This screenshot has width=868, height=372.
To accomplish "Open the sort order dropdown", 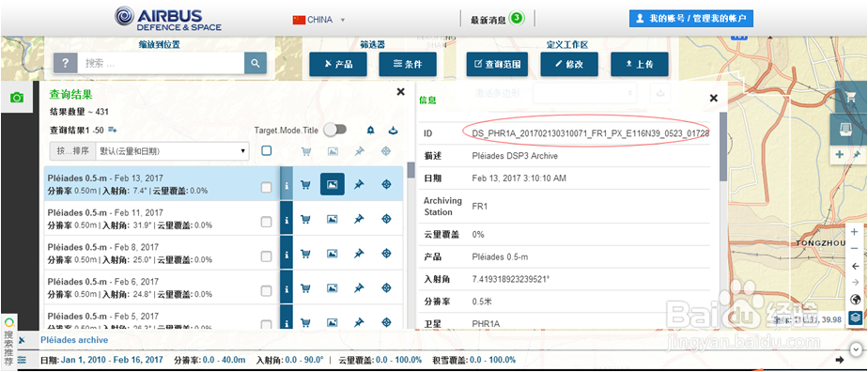I will click(x=172, y=150).
